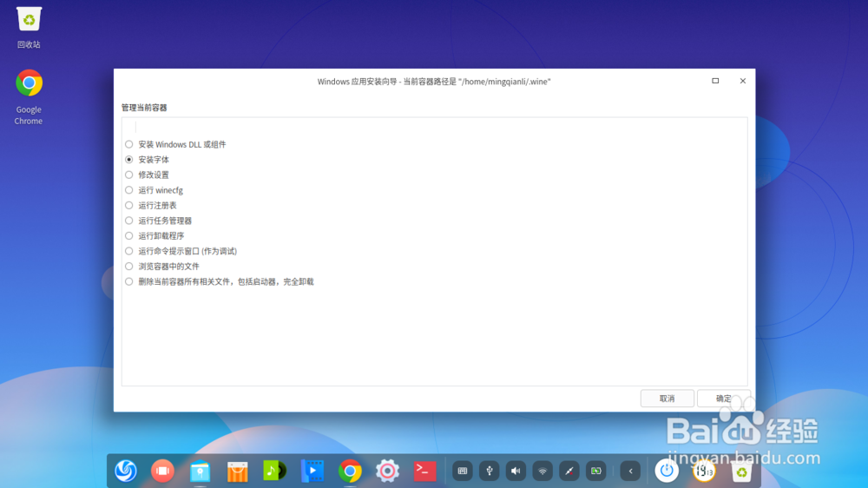Click the 取消 button
This screenshot has height=488, width=868.
coord(667,399)
